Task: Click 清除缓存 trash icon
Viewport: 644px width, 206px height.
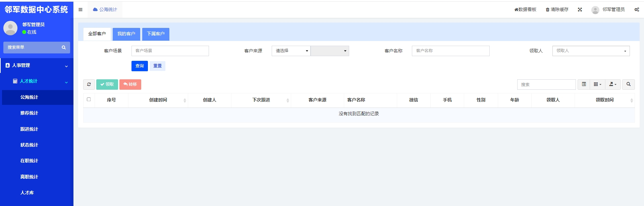Action: point(547,10)
